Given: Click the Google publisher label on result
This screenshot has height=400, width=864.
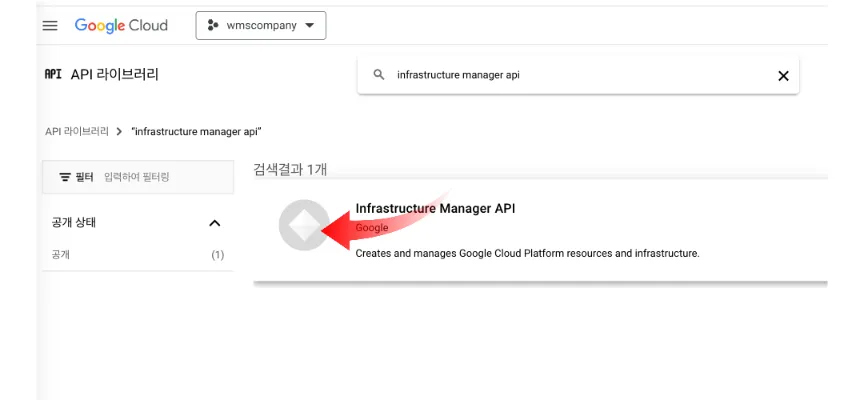Looking at the screenshot, I should tap(372, 228).
